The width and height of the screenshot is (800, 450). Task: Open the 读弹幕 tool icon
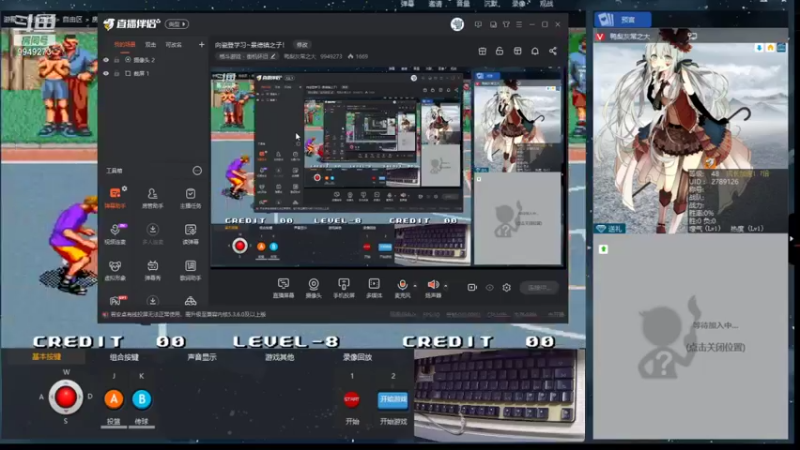click(190, 233)
